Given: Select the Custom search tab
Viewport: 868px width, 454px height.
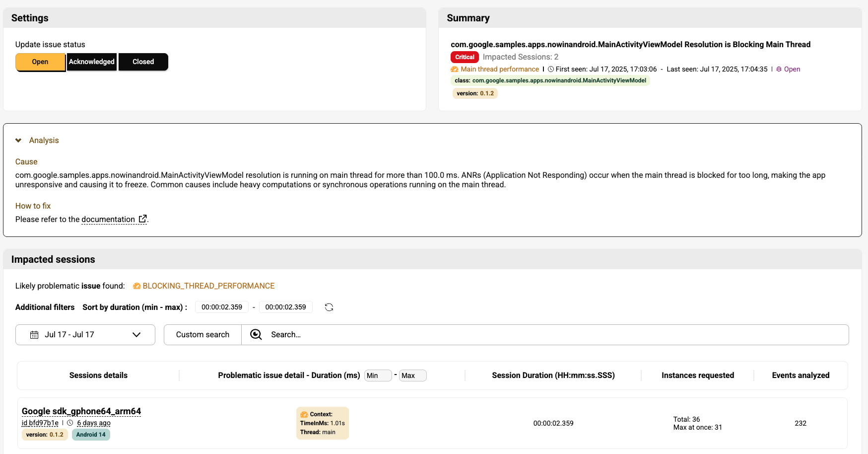Looking at the screenshot, I should tap(202, 335).
